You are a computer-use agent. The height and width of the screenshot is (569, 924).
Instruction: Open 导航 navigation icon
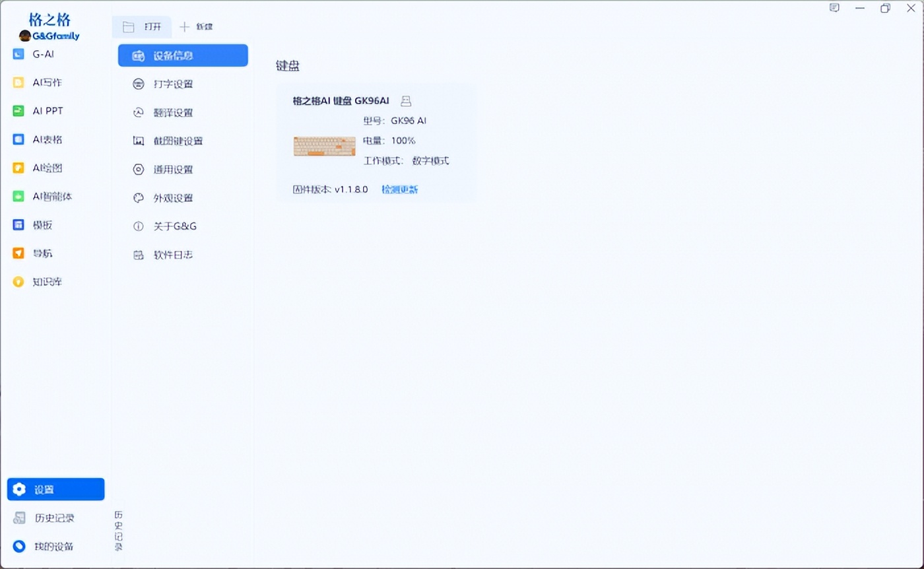[x=18, y=253]
